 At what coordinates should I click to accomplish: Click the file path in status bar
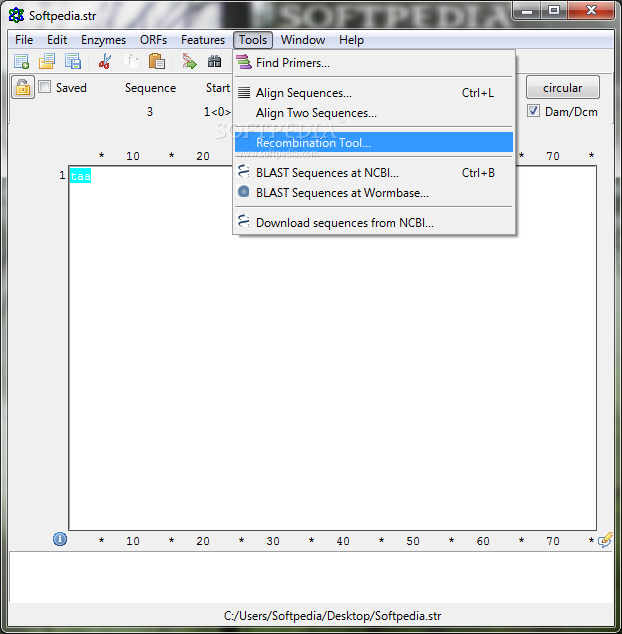332,616
